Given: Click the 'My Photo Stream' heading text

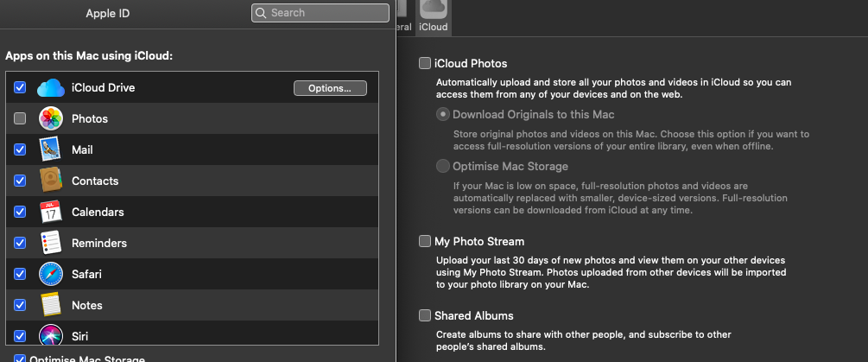Looking at the screenshot, I should (479, 241).
